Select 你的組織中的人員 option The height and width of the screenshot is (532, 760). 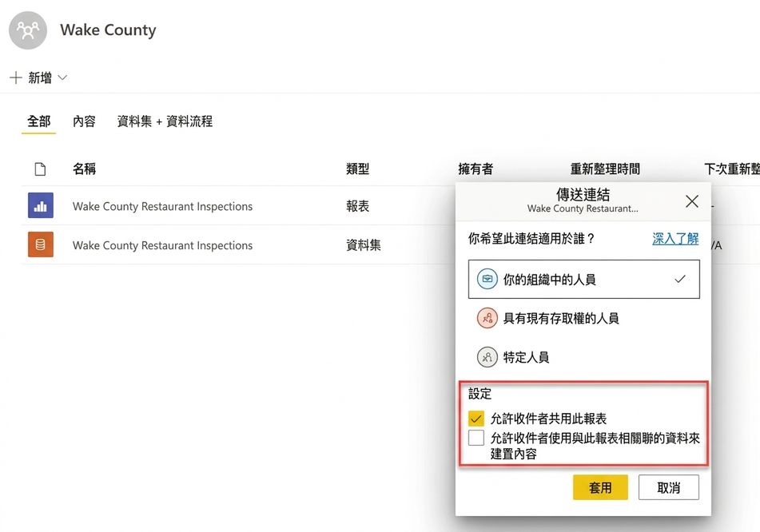point(584,279)
